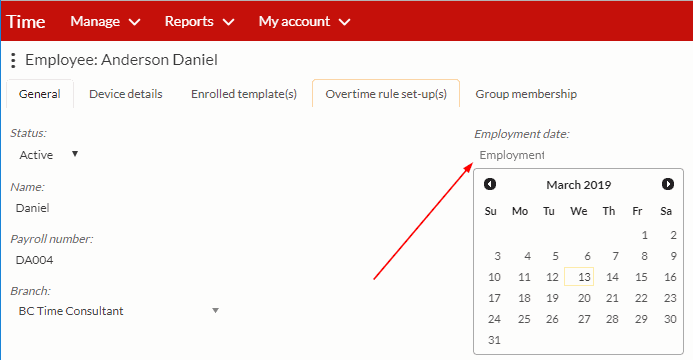Screen dimensions: 693x360
Task: Choose the 29th in the calendar
Action: click(640, 319)
